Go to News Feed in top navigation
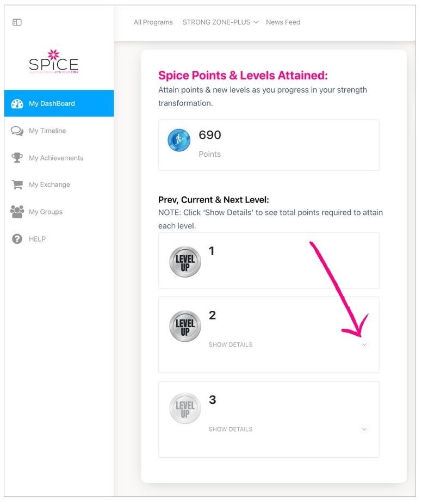Viewport: 422px width, 504px height. tap(283, 22)
